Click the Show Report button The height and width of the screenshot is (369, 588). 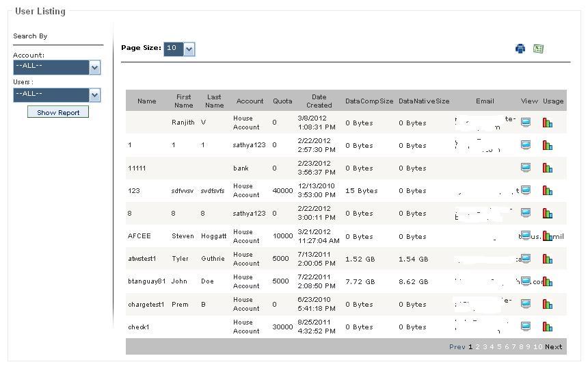click(x=58, y=112)
